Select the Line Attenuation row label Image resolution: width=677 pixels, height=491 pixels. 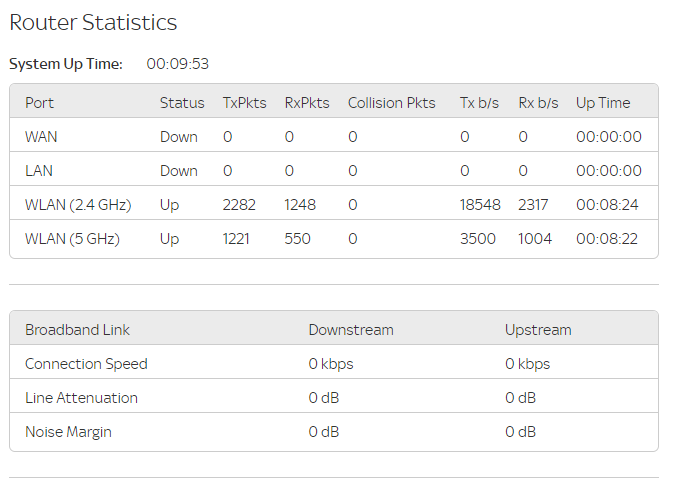(81, 398)
